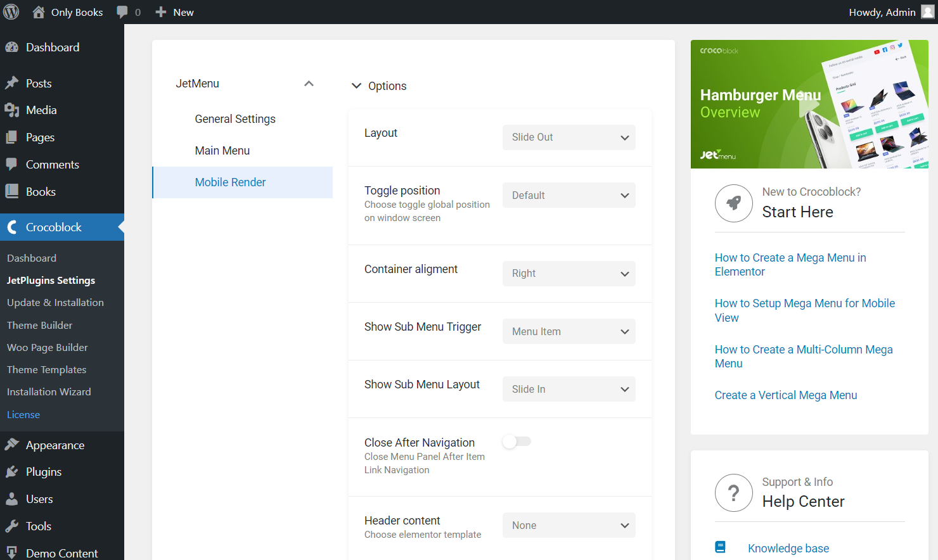Click the Plugins plug icon

(11, 472)
